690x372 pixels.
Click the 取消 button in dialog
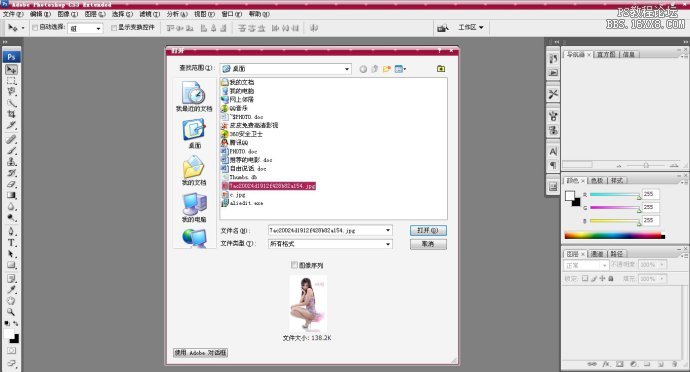(428, 244)
